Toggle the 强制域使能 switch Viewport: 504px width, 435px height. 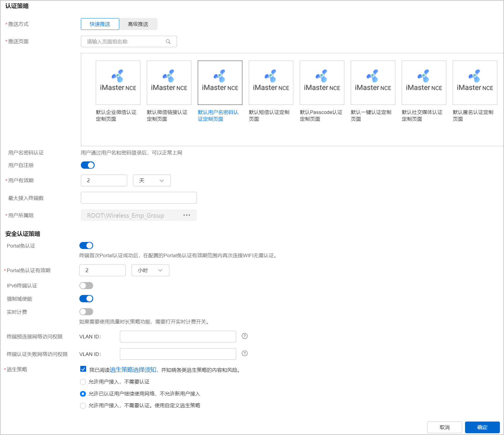click(86, 298)
